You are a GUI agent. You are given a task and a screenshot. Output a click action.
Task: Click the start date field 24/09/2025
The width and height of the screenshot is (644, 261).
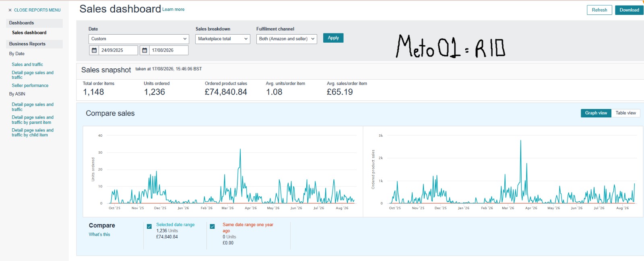pos(118,50)
